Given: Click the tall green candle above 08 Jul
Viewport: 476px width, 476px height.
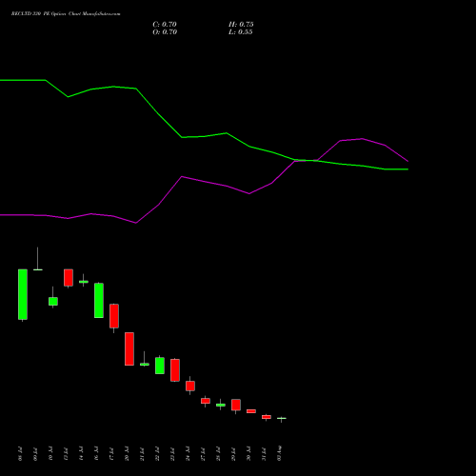Looking at the screenshot, I should (x=23, y=294).
